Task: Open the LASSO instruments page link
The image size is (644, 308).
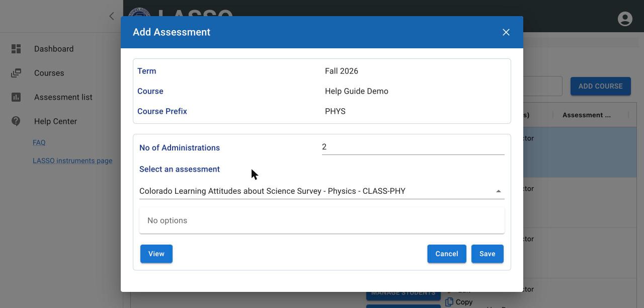Action: click(x=72, y=161)
